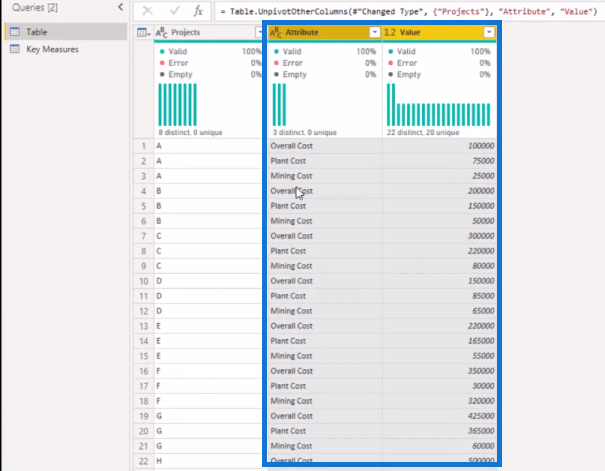This screenshot has width=605, height=471.
Task: Click '3 distinct, 0 unique' text under Attribute
Action: [x=304, y=133]
